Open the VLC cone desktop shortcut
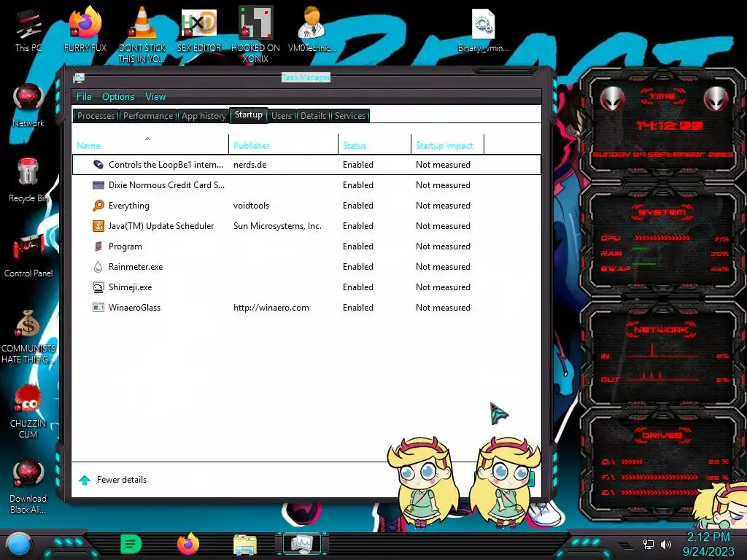The width and height of the screenshot is (747, 560). (142, 34)
